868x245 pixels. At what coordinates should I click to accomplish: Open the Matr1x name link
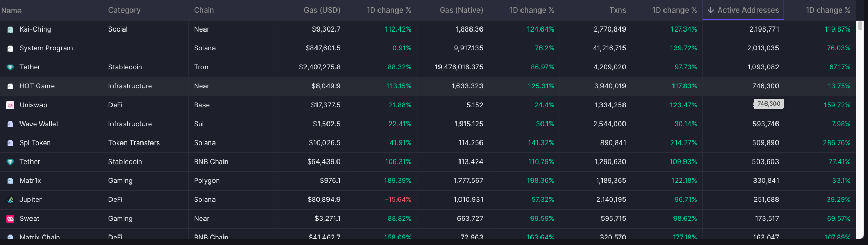click(30, 181)
